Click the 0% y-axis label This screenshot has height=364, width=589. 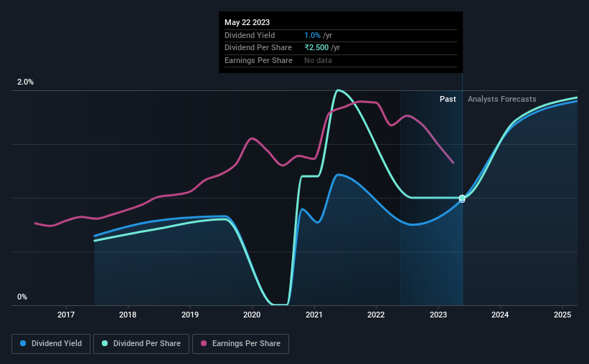[22, 297]
